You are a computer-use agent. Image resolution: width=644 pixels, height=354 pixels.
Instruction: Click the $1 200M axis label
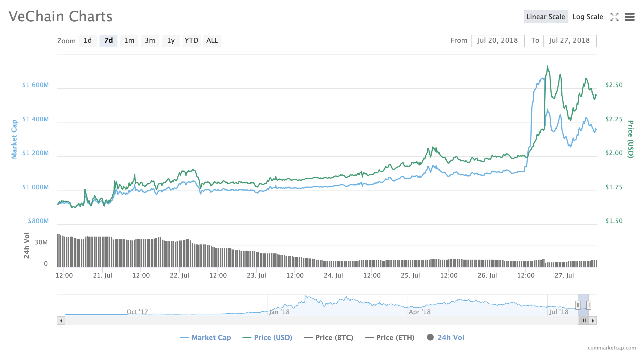point(36,153)
